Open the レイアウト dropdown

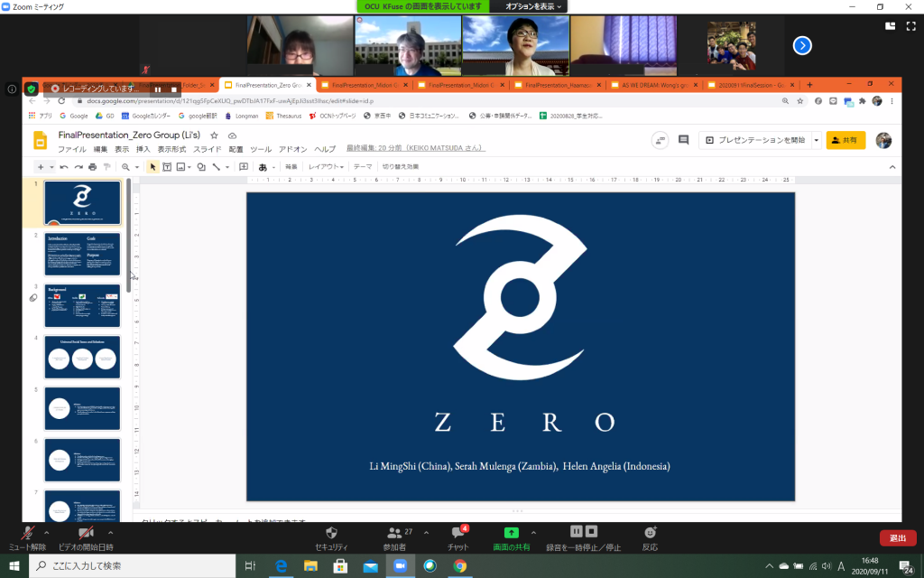pos(326,167)
